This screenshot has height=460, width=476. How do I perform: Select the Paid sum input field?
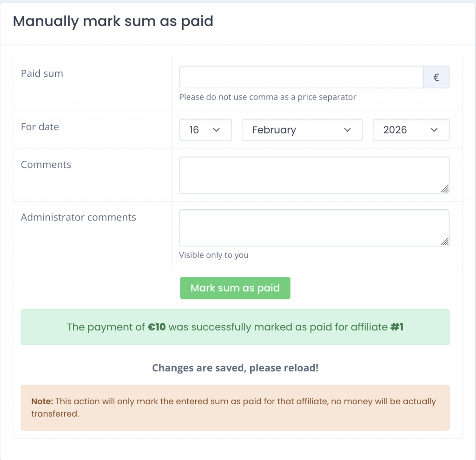tap(301, 77)
